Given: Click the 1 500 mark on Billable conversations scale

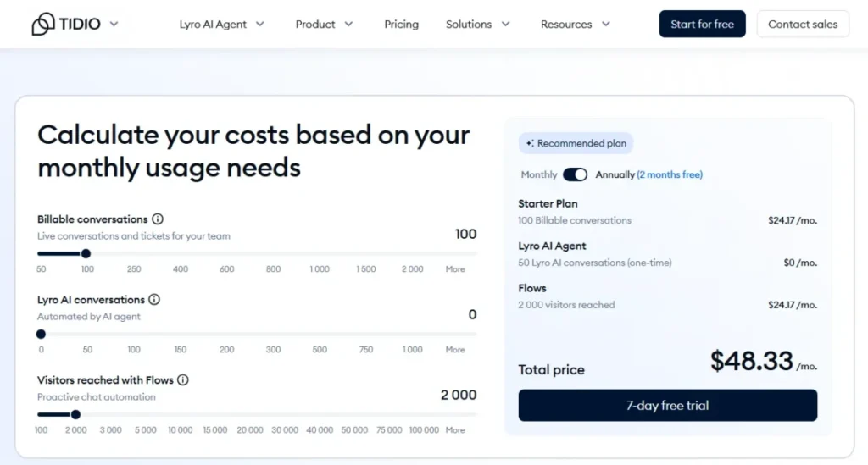Looking at the screenshot, I should (366, 269).
